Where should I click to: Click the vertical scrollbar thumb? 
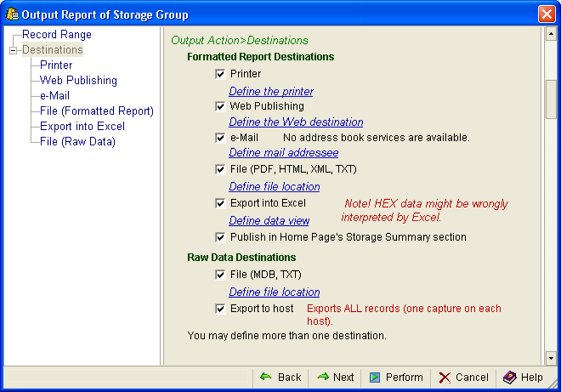pos(551,99)
